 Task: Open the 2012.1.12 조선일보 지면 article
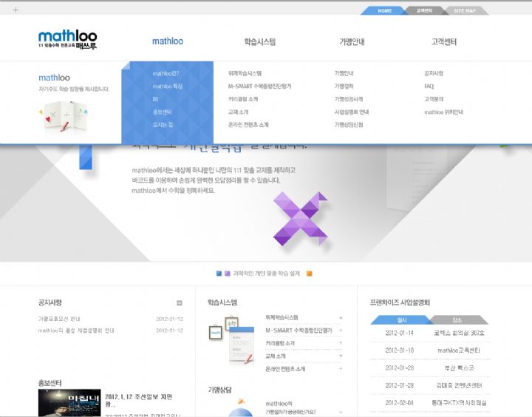pyautogui.click(x=139, y=400)
